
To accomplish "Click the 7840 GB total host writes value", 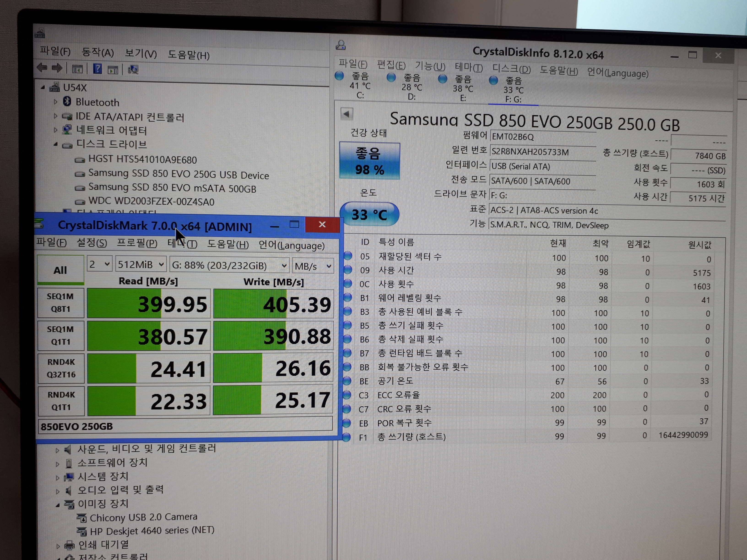I will (x=698, y=156).
